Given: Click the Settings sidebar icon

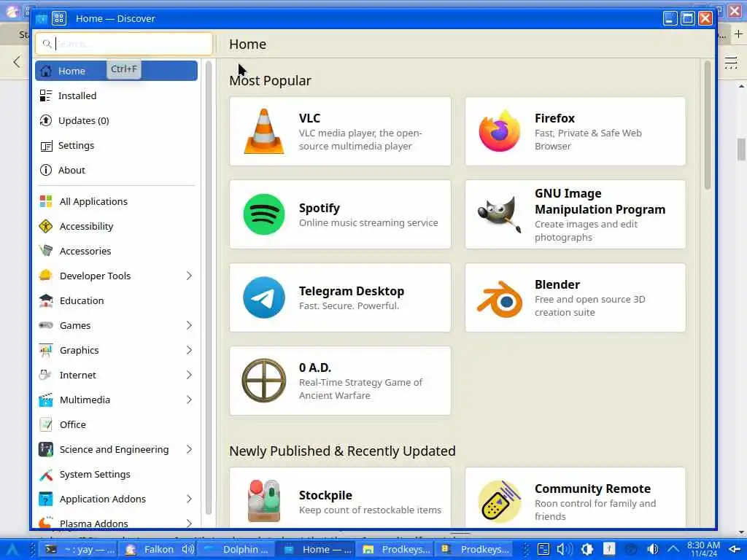Looking at the screenshot, I should 46,145.
